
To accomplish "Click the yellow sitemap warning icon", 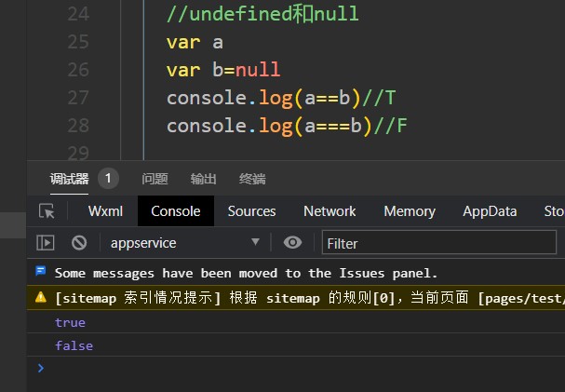I will pyautogui.click(x=41, y=297).
